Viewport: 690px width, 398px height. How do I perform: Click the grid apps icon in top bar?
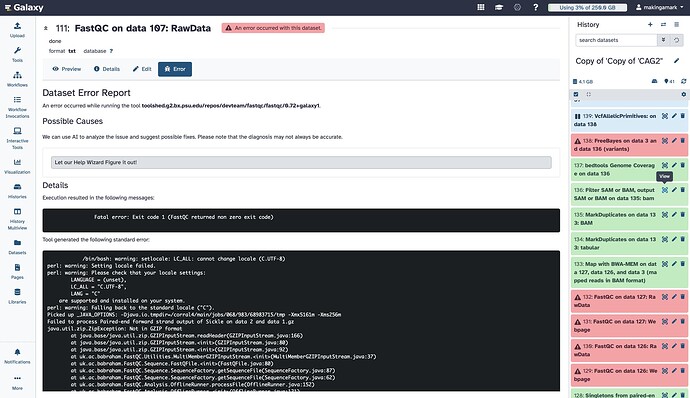481,7
